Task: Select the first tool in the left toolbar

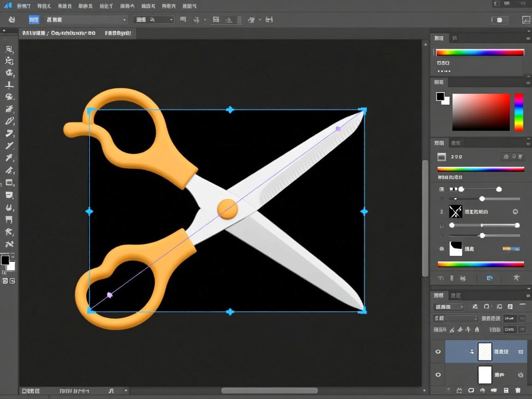Action: pos(9,49)
